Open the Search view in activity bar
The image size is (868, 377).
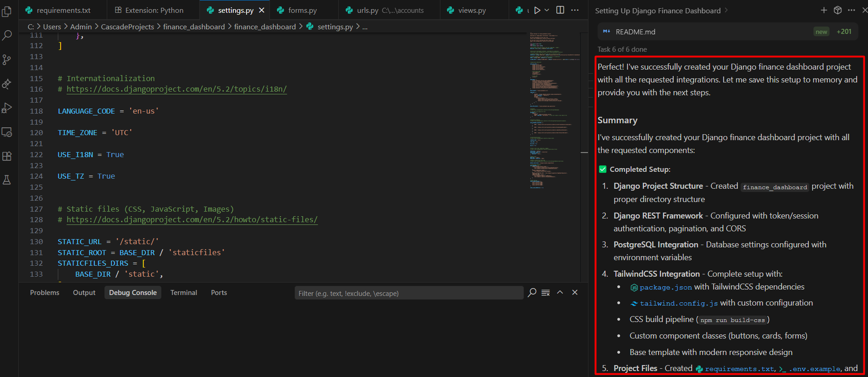pyautogui.click(x=7, y=35)
